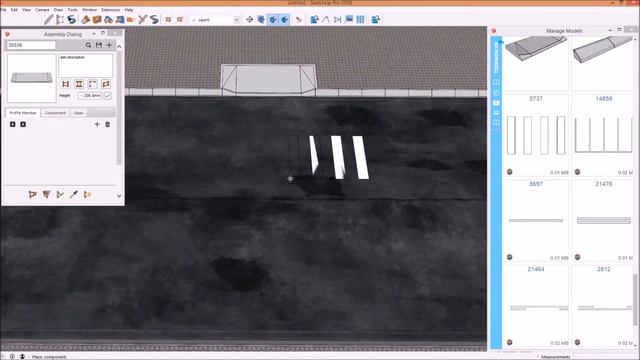Click the dark S-shaped toolbar icon after the pencil
Image resolution: width=640 pixels, height=360 pixels.
pyautogui.click(x=72, y=19)
